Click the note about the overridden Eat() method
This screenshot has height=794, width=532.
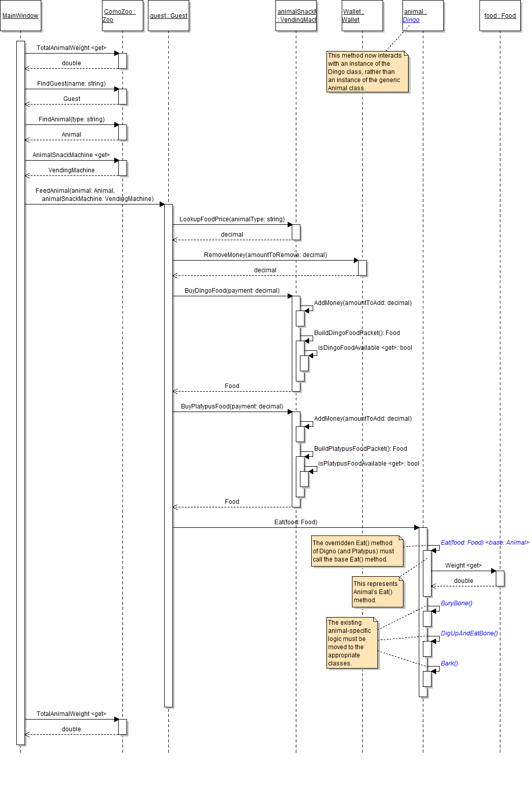coord(357,551)
